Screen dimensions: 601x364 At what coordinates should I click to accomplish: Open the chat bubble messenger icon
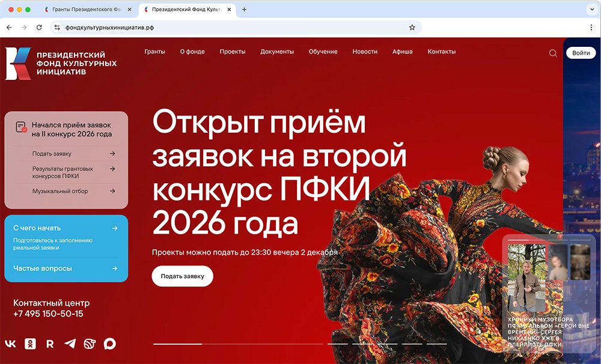[x=109, y=344]
